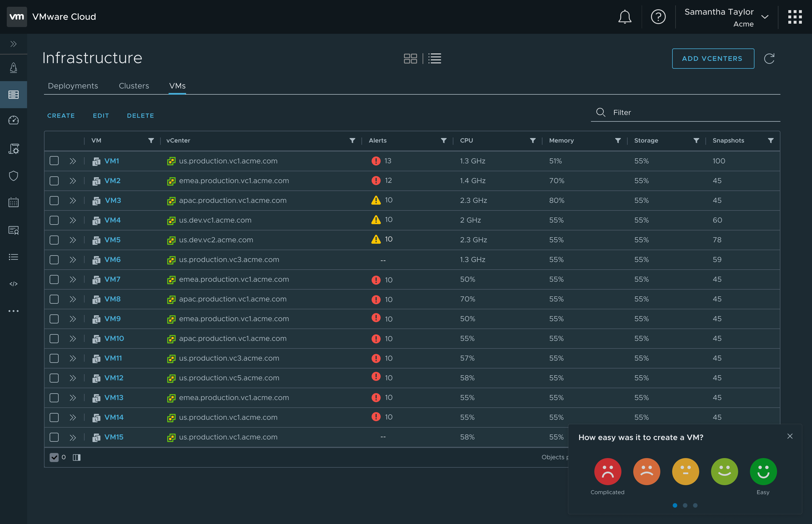Expand details for VM14 row

click(72, 418)
